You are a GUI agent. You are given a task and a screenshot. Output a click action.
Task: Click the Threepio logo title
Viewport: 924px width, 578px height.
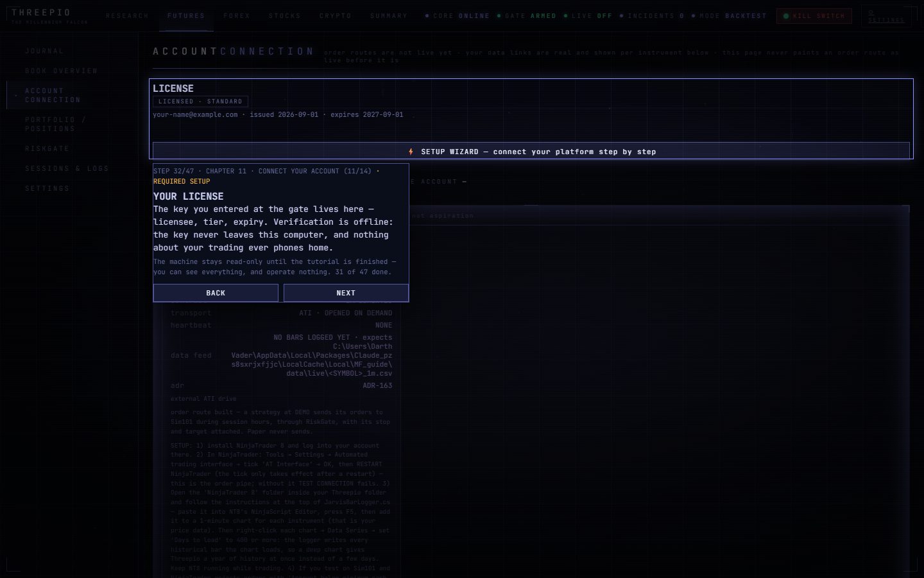tap(42, 12)
